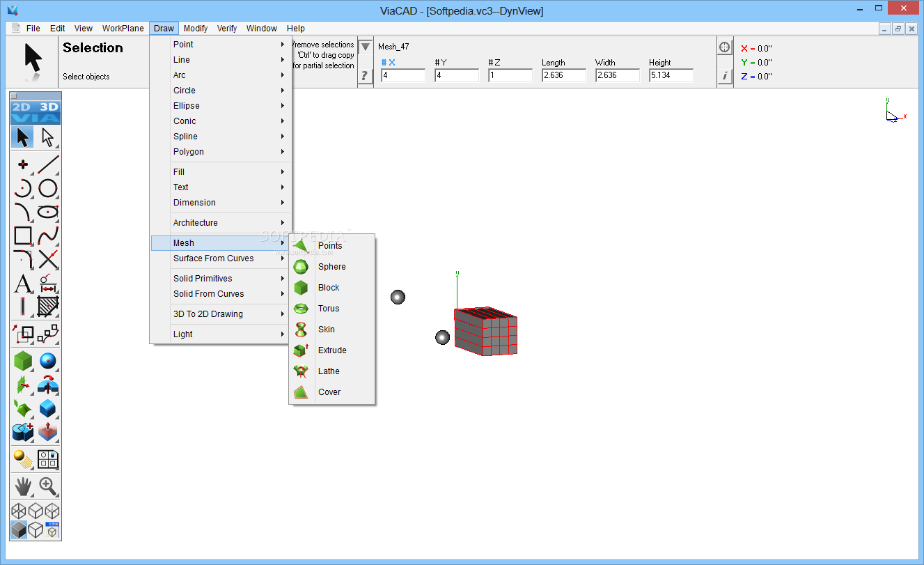Open the four-view layout tool
The width and height of the screenshot is (924, 565).
[x=47, y=459]
